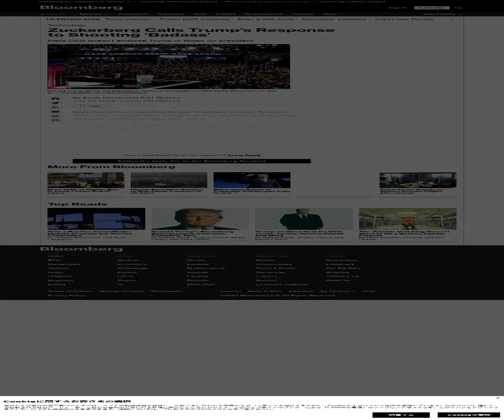Viewport: 504px width, 420px height.
Task: Click Privacy Policy in footer
Action: [66, 295]
